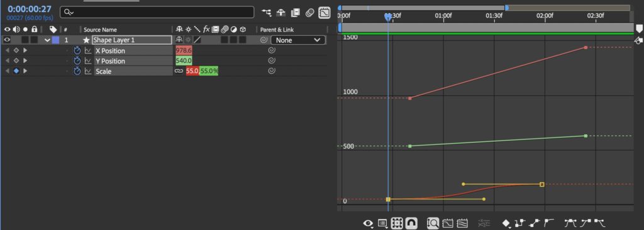
Task: Select the Shape Layer 1 name
Action: (132, 40)
